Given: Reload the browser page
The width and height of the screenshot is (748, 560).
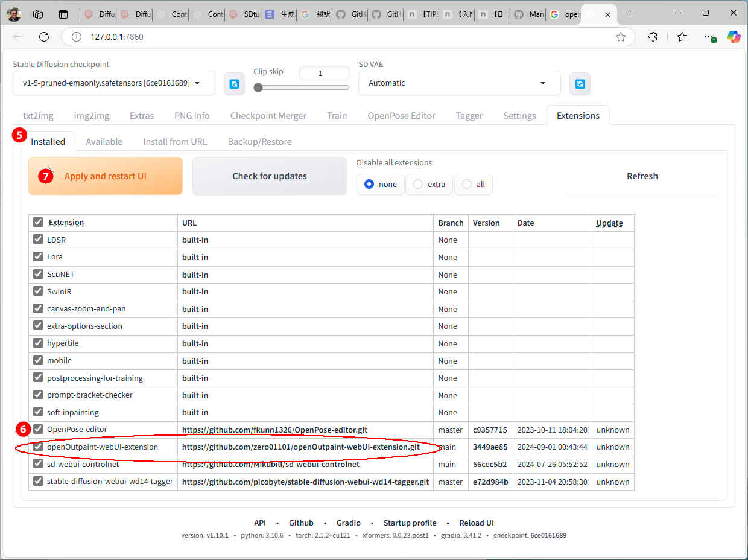Looking at the screenshot, I should coord(44,37).
